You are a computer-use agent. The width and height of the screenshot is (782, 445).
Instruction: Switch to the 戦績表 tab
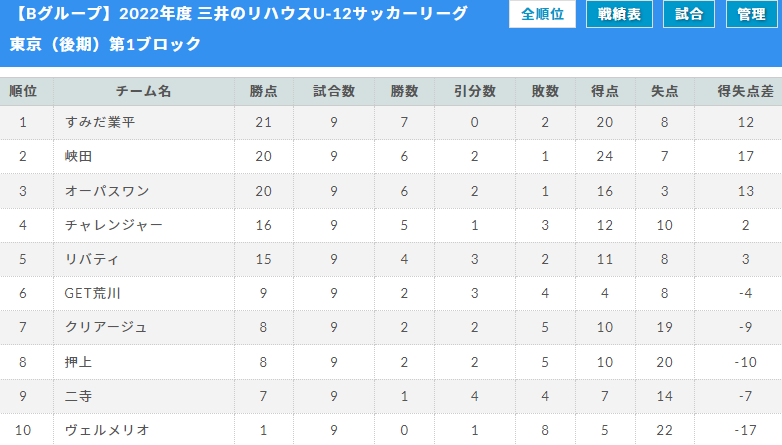[x=619, y=14]
